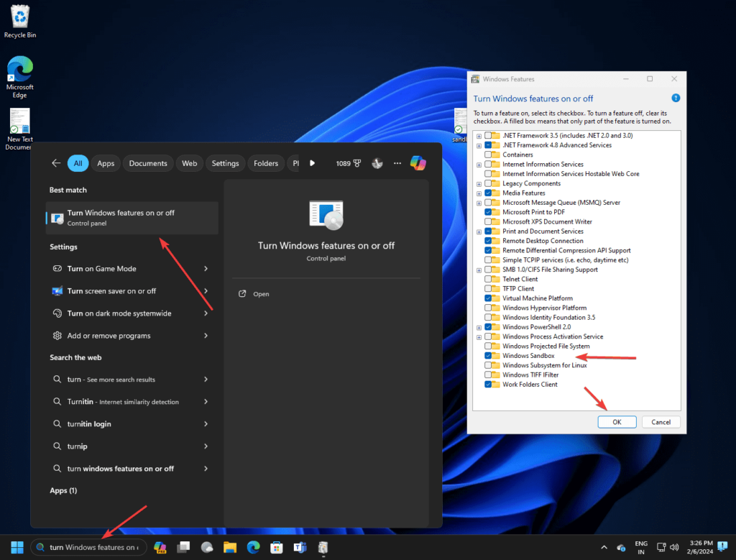Enable Windows Subsystem for Linux checkbox
The width and height of the screenshot is (736, 560).
click(488, 365)
